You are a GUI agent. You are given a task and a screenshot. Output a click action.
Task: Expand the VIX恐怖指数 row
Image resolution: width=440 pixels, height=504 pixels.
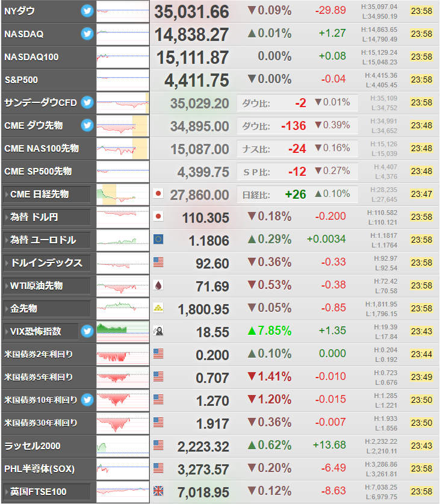pyautogui.click(x=40, y=331)
